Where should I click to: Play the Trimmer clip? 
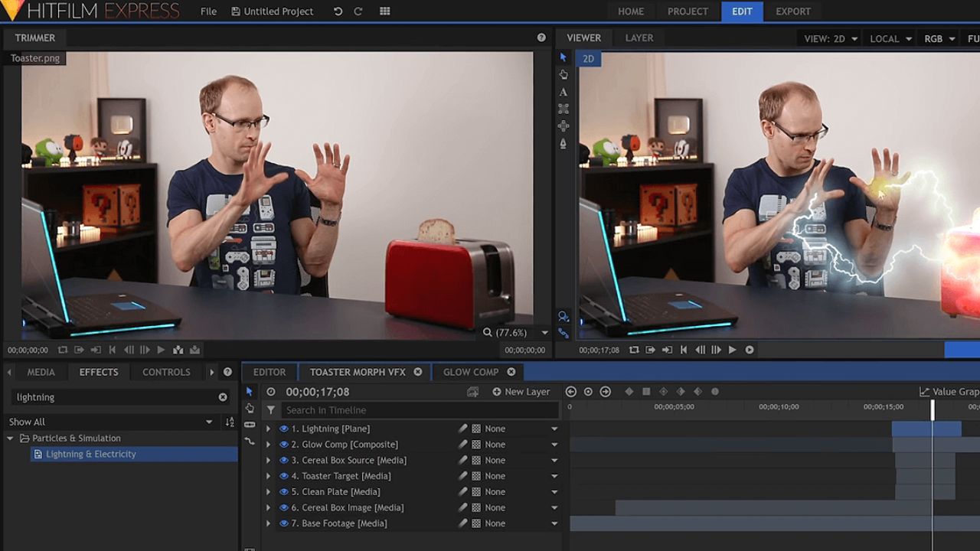(x=161, y=350)
